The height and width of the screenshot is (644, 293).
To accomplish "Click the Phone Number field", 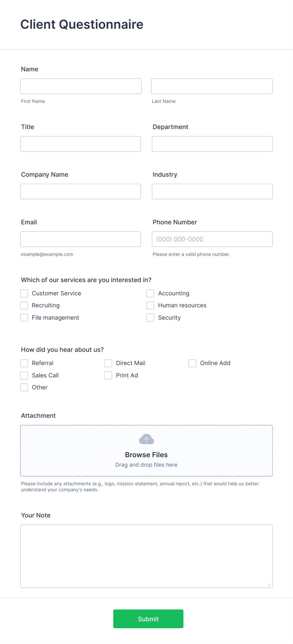I will 212,239.
